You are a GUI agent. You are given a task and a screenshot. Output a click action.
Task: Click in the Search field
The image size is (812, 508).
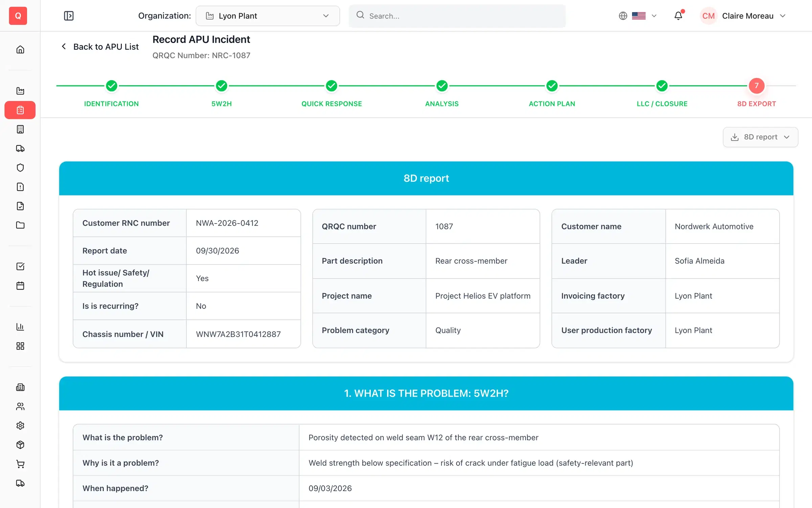pos(457,16)
